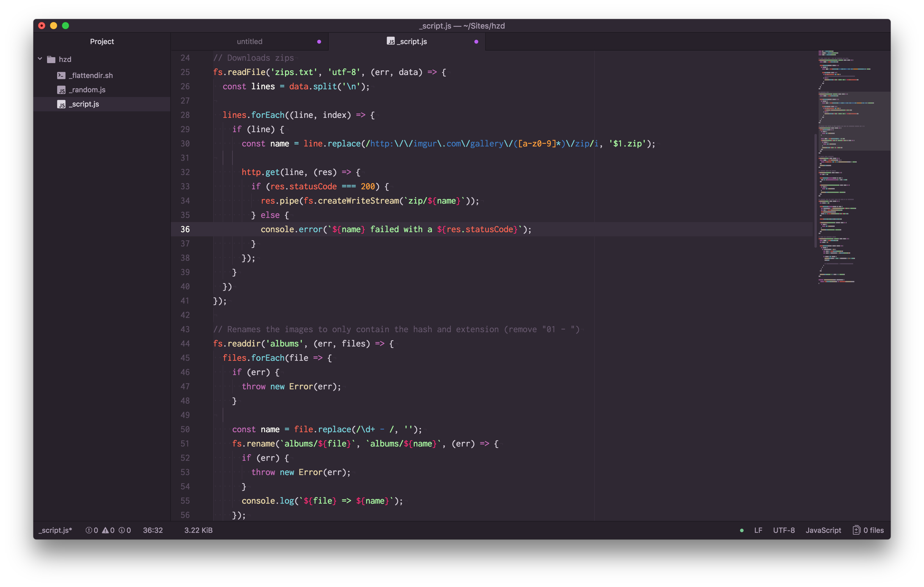Open _random.js from the project tree
924x587 pixels.
[87, 90]
